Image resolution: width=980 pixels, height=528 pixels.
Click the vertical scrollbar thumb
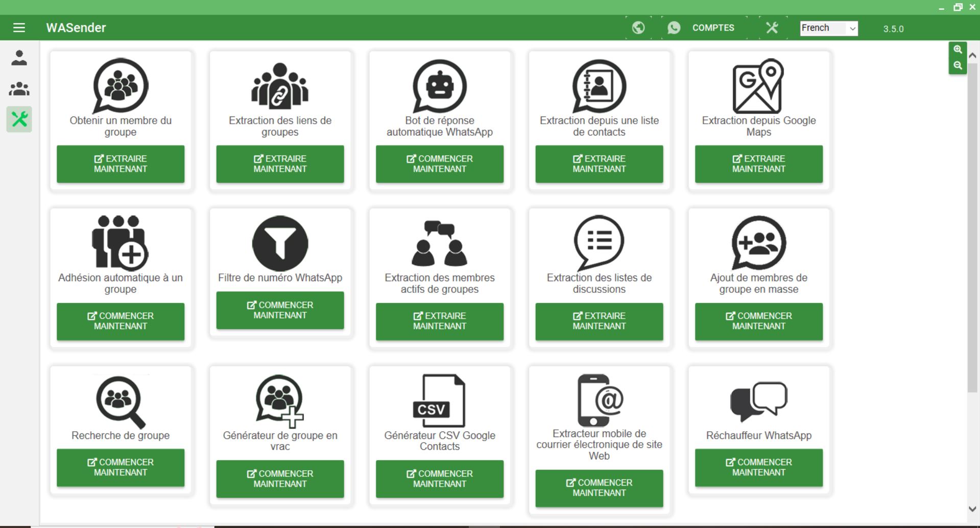[972, 227]
